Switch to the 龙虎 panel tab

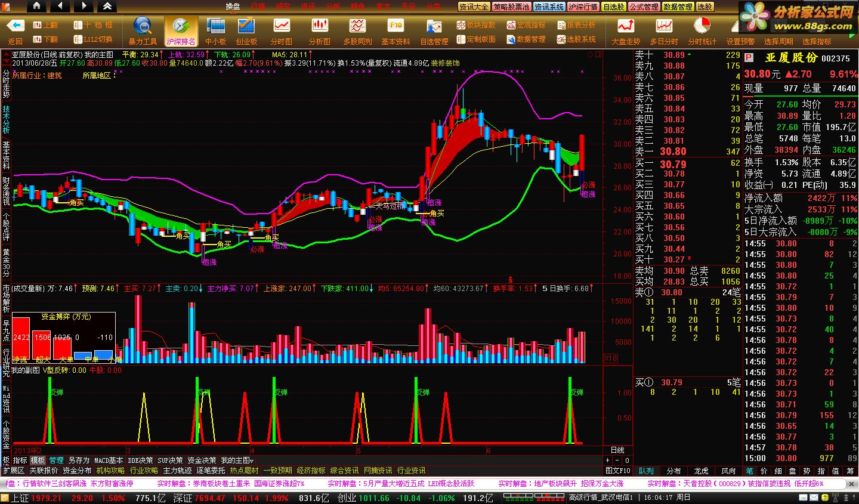point(701,471)
